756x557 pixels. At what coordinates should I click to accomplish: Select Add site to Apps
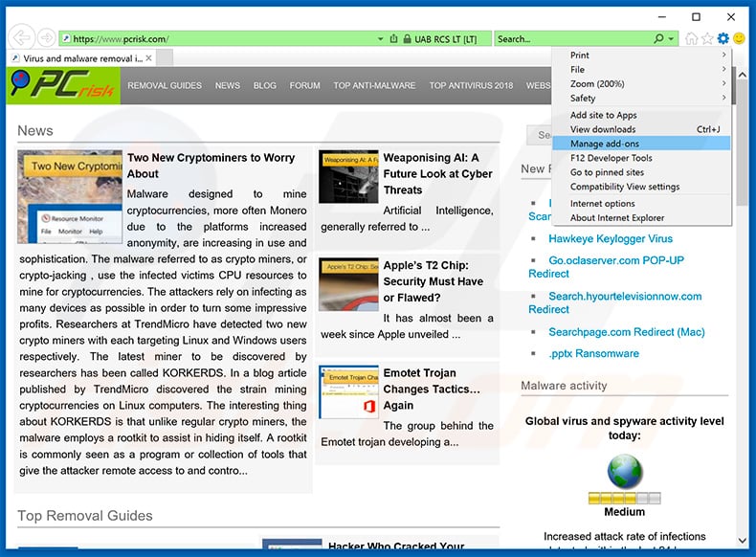pos(641,115)
